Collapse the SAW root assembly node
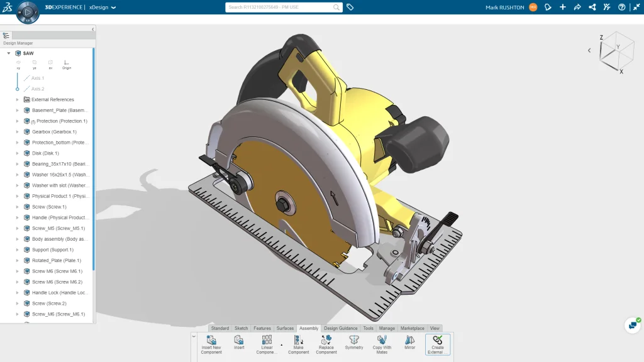Image resolution: width=644 pixels, height=362 pixels. pyautogui.click(x=8, y=53)
